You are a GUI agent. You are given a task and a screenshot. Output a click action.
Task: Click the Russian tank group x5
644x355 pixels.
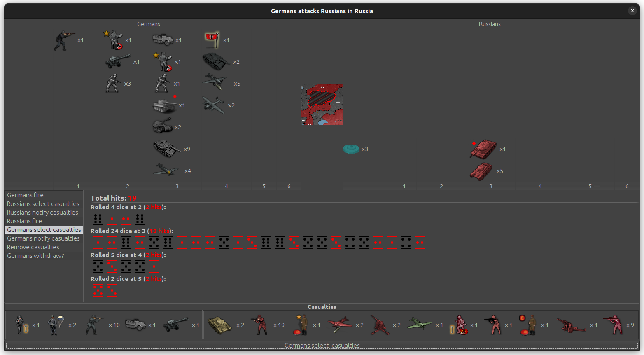[x=481, y=171]
